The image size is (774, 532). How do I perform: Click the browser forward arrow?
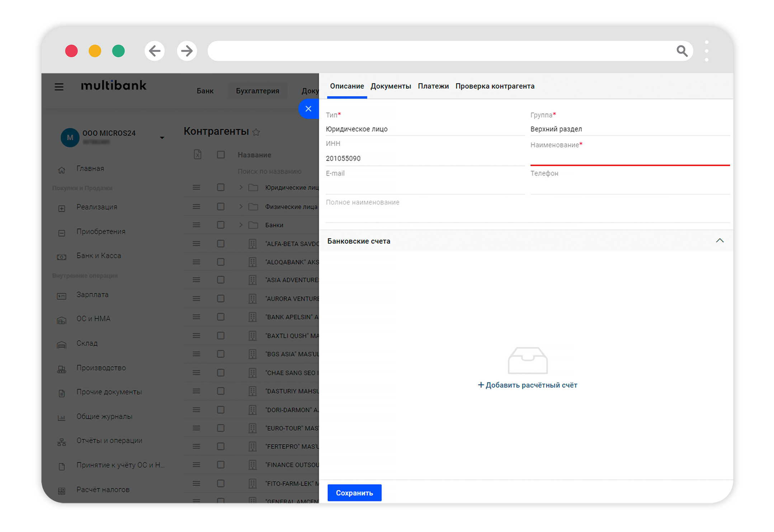point(187,51)
